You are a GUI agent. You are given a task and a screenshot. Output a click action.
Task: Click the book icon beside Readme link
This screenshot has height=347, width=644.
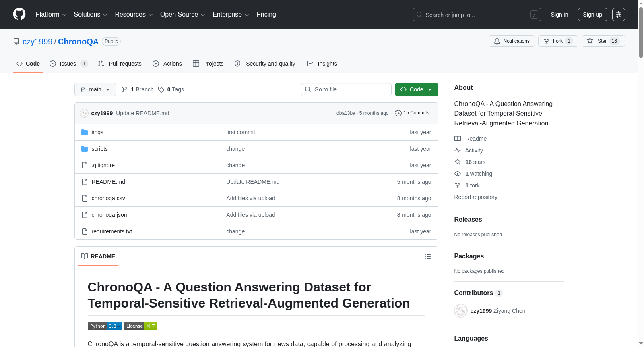tap(458, 139)
